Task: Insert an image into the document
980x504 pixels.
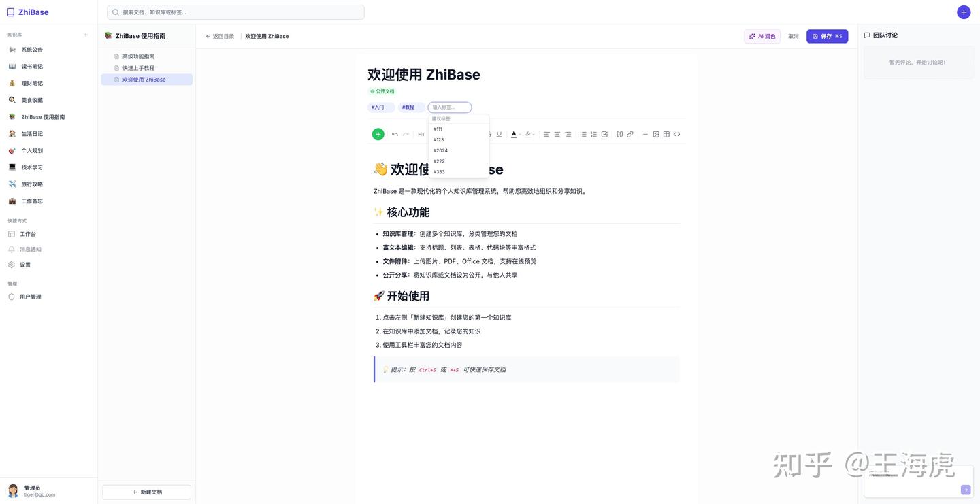Action: point(656,134)
